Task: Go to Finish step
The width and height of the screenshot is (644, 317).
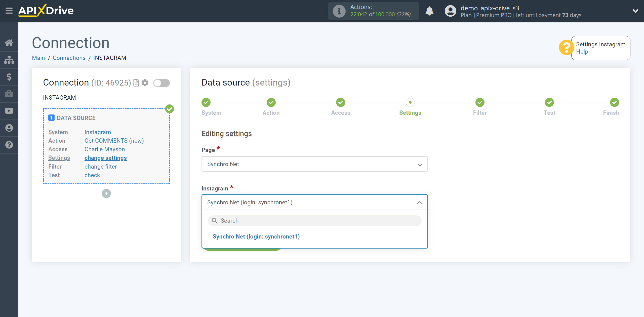Action: pyautogui.click(x=615, y=102)
